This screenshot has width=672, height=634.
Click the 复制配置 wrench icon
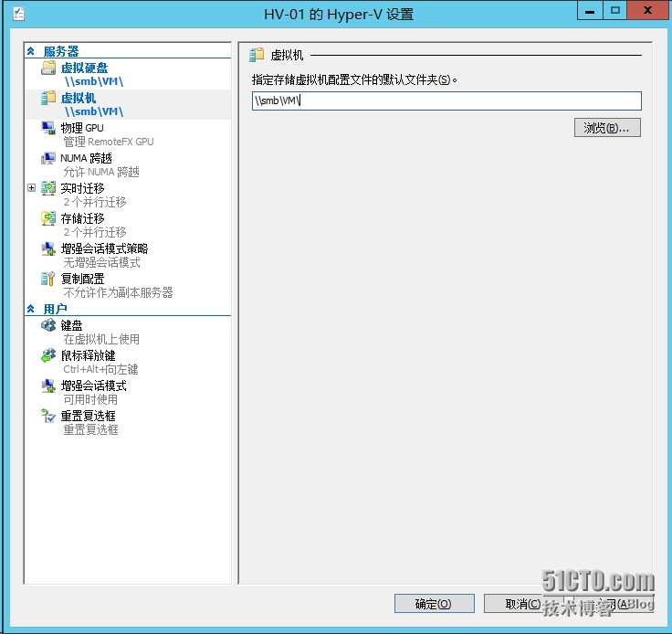48,279
